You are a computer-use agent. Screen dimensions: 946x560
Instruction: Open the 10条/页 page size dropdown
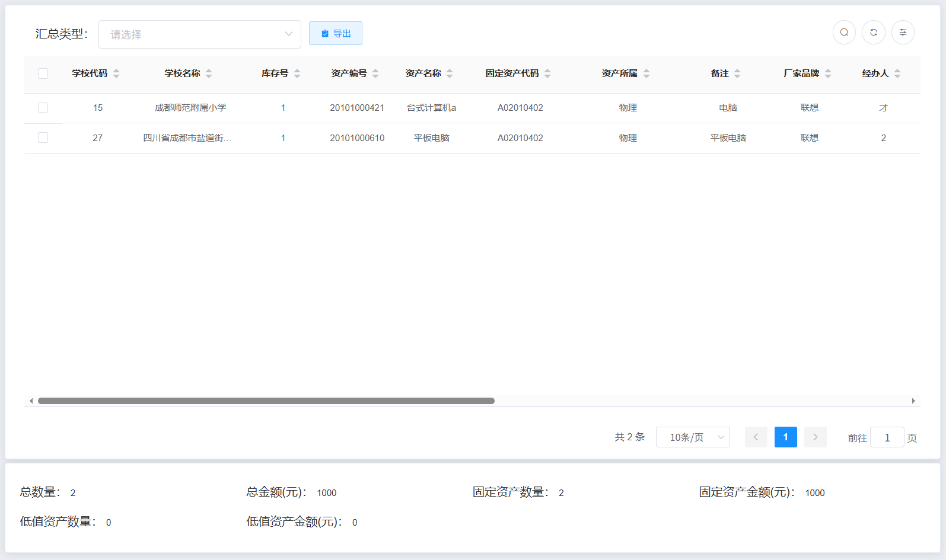point(693,437)
